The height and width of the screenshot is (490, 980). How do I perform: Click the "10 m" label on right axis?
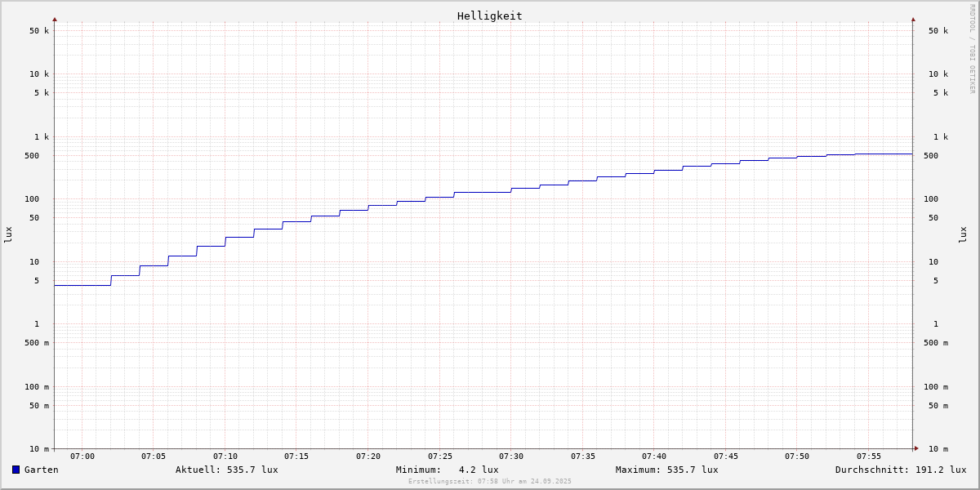coord(938,448)
